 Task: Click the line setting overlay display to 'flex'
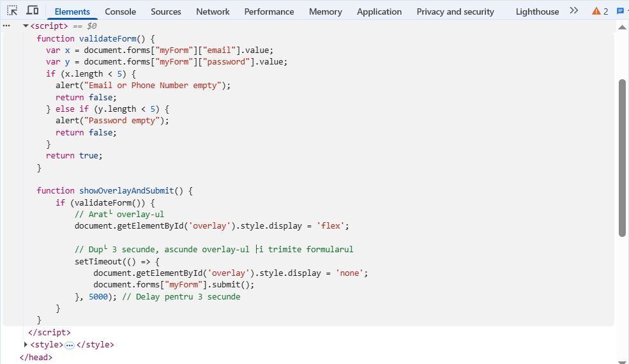pyautogui.click(x=212, y=225)
